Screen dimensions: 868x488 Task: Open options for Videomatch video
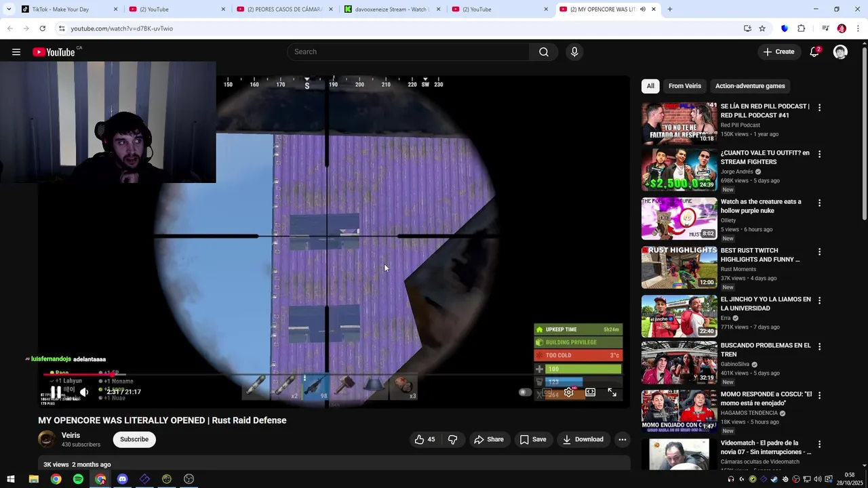[819, 444]
